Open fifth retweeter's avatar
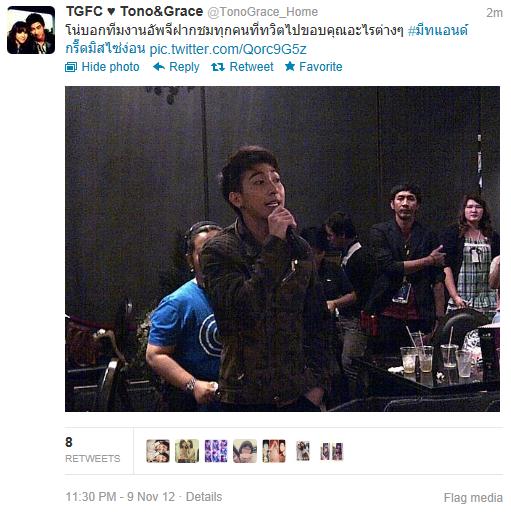 [x=274, y=451]
